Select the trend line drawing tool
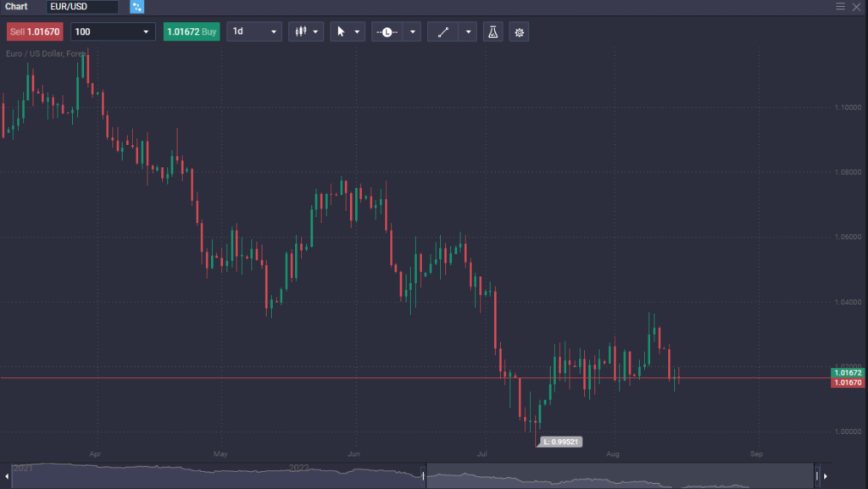868x489 pixels. tap(443, 32)
